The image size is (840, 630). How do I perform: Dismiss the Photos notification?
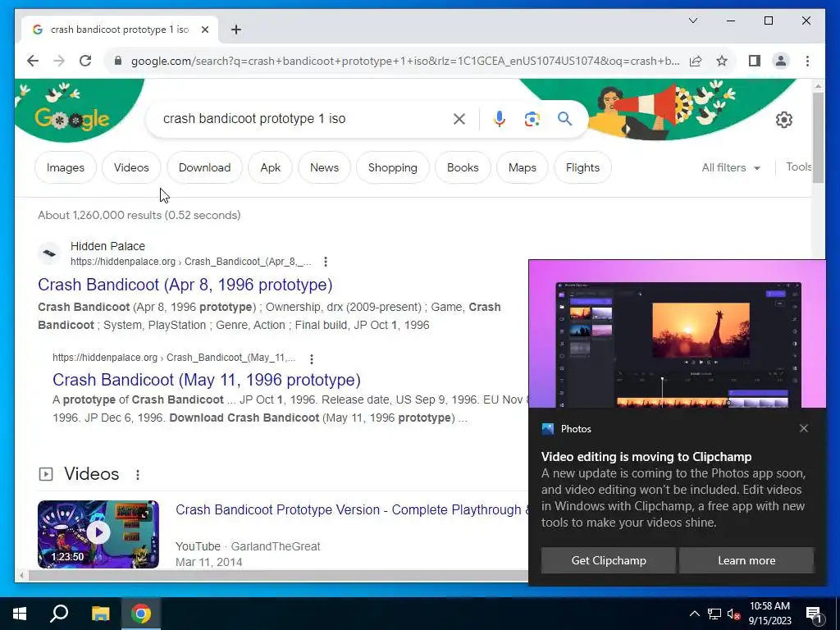tap(804, 428)
